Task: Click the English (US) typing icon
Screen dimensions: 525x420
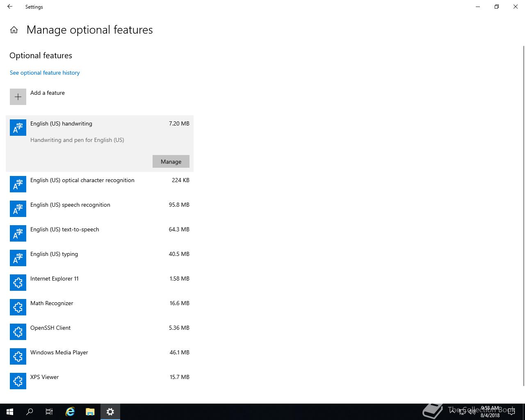Action: tap(18, 258)
